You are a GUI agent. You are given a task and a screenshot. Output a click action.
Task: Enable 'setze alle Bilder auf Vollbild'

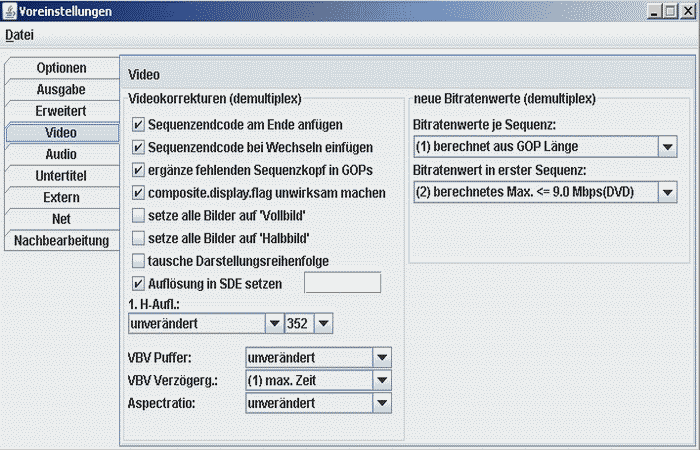tap(139, 216)
